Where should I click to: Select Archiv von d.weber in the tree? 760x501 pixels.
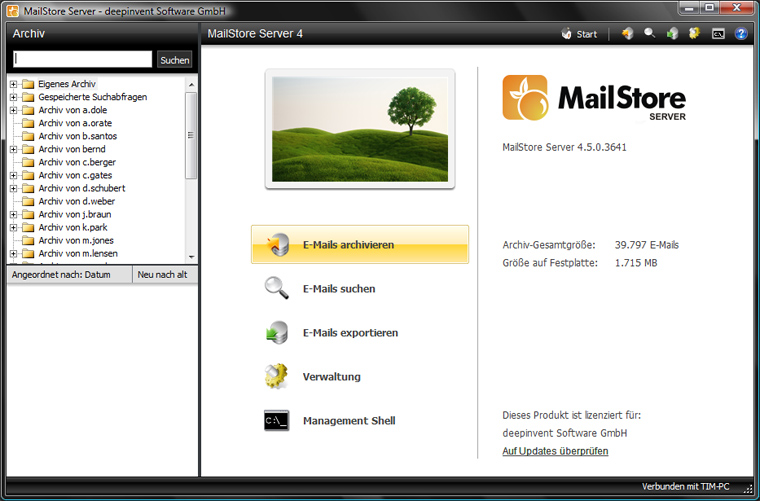click(x=77, y=202)
